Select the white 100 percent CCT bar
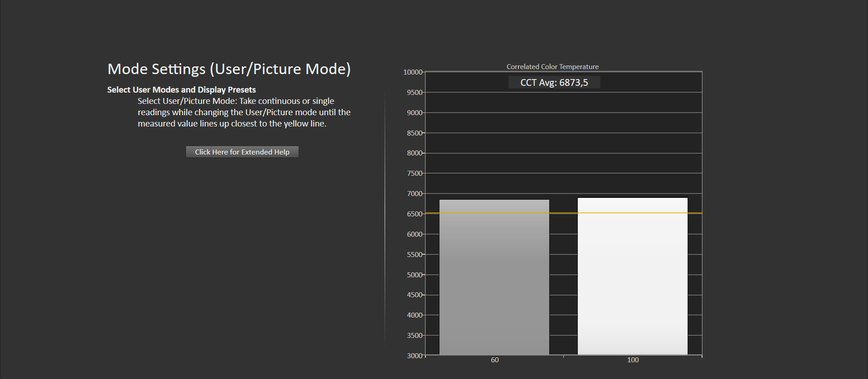The height and width of the screenshot is (379, 868). (632, 276)
